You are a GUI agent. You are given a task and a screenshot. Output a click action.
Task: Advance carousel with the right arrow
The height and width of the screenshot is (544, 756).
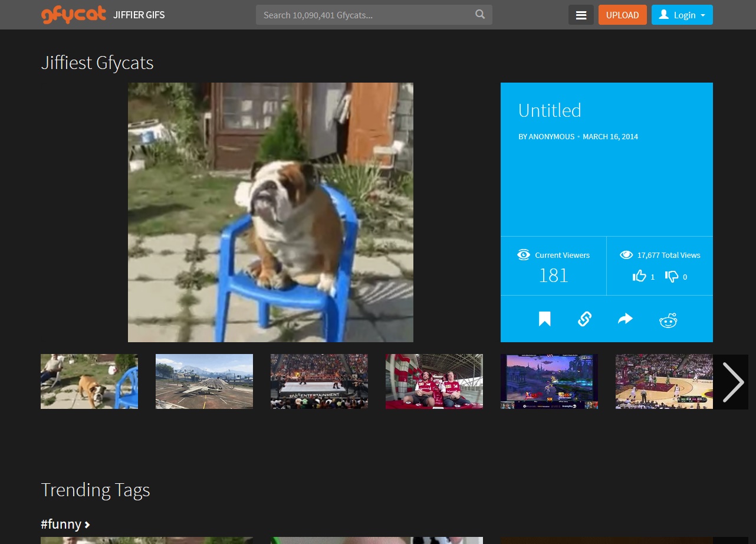click(x=732, y=382)
